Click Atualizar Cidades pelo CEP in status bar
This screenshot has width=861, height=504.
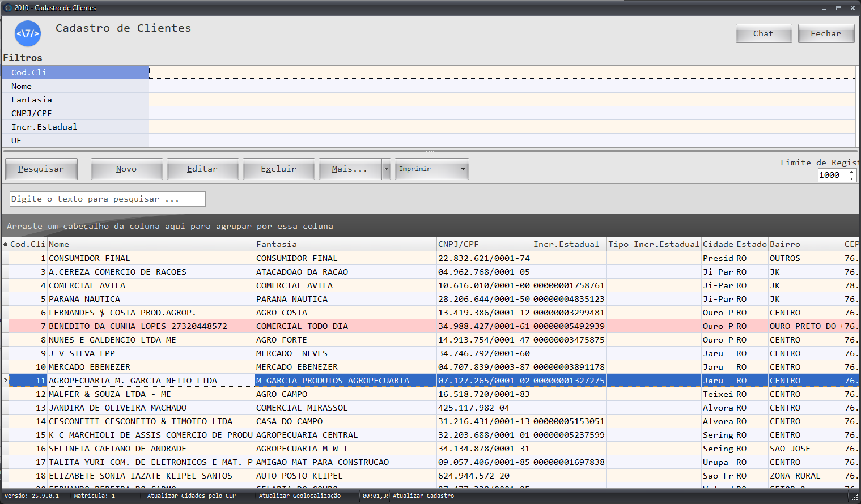(191, 496)
